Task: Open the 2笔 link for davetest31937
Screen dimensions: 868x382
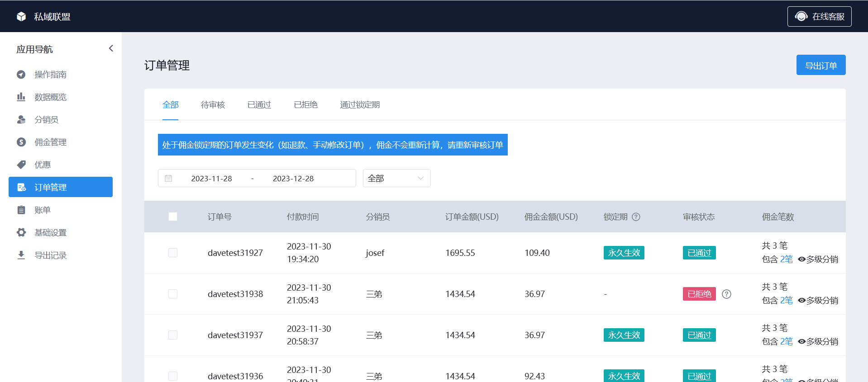Action: coord(787,342)
